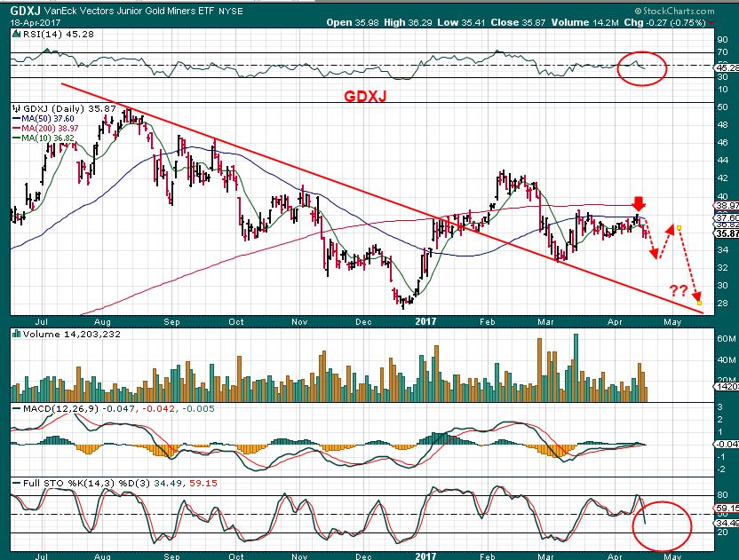Click the 'RSI(14) 45.28' panel label
The image size is (739, 560).
click(58, 34)
